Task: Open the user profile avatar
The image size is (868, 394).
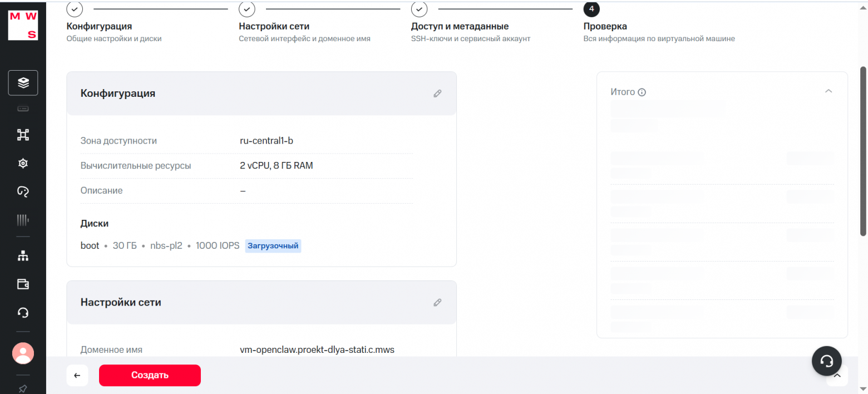Action: click(22, 353)
